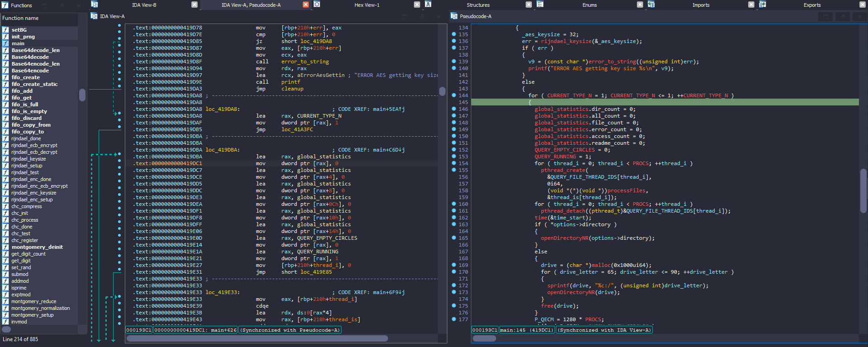The height and width of the screenshot is (347, 868).
Task: Click the Imports tab icon
Action: (651, 5)
